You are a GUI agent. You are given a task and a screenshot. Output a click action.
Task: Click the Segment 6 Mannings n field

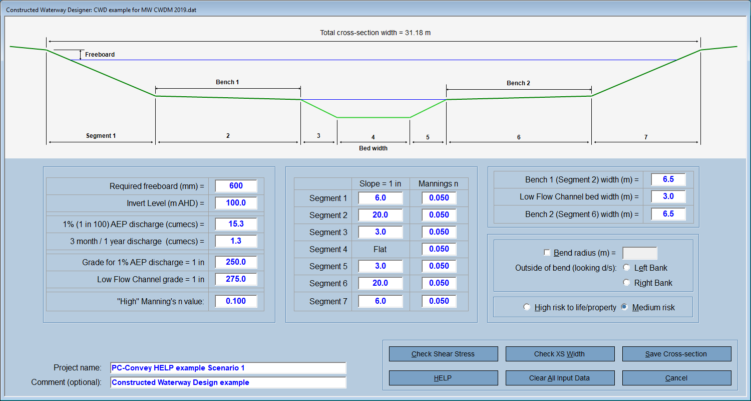click(439, 283)
